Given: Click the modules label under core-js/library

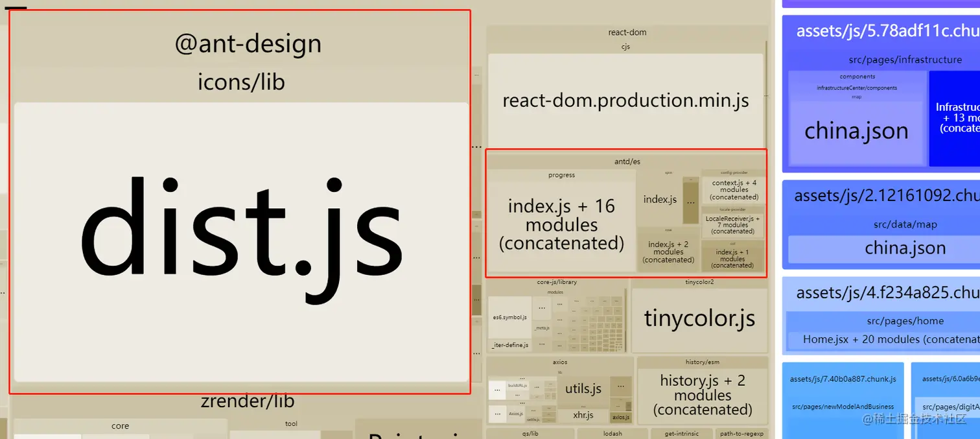Looking at the screenshot, I should click(555, 292).
